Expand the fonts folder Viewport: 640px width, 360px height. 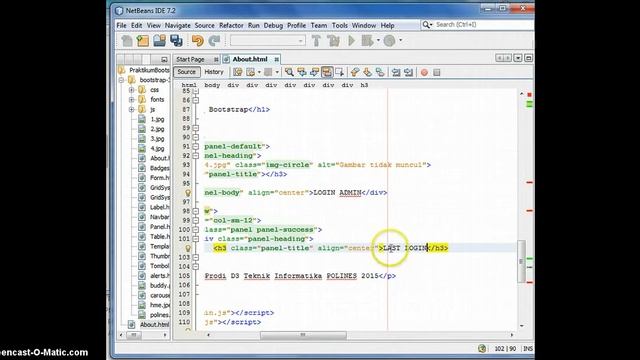point(131,100)
